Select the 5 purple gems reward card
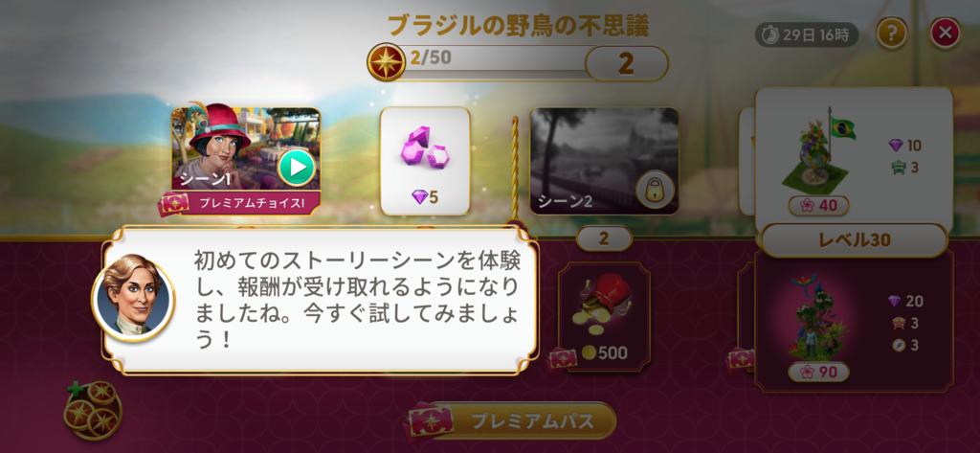Viewport: 980px width, 453px height. tap(425, 162)
